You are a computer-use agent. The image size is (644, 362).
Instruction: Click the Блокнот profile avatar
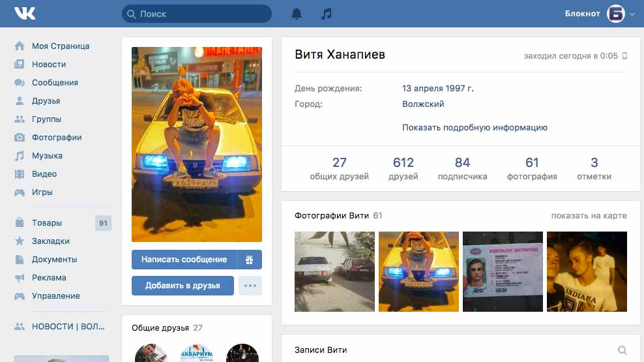616,14
